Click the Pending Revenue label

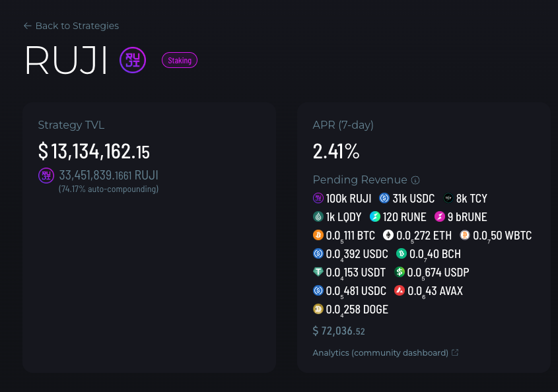point(360,180)
